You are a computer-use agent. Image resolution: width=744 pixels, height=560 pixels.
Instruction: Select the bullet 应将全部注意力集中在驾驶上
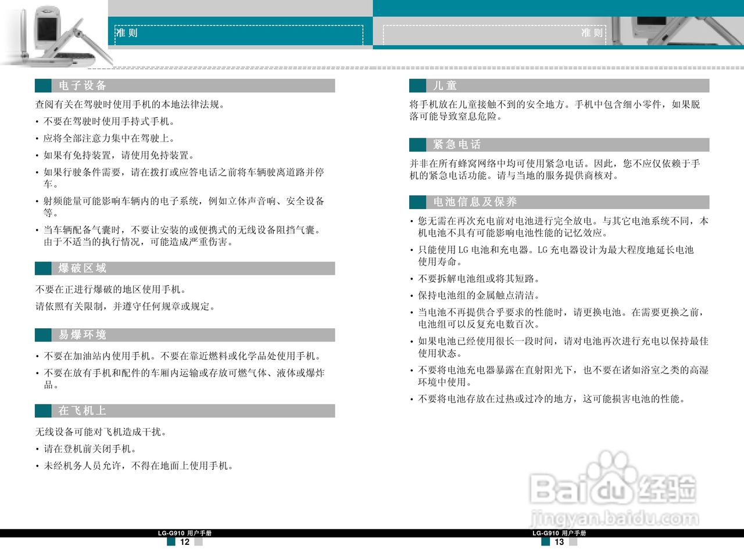tap(105, 138)
